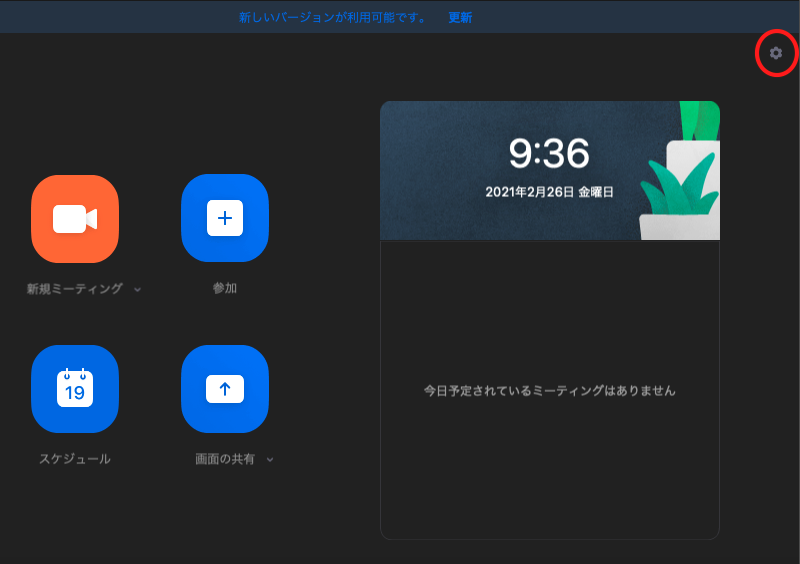Expand the chevron next to 画面の共有
800x564 pixels.
tap(270, 460)
